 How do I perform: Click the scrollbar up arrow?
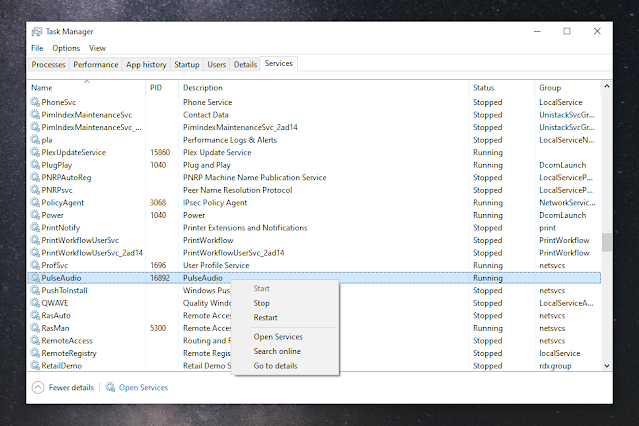pos(607,86)
